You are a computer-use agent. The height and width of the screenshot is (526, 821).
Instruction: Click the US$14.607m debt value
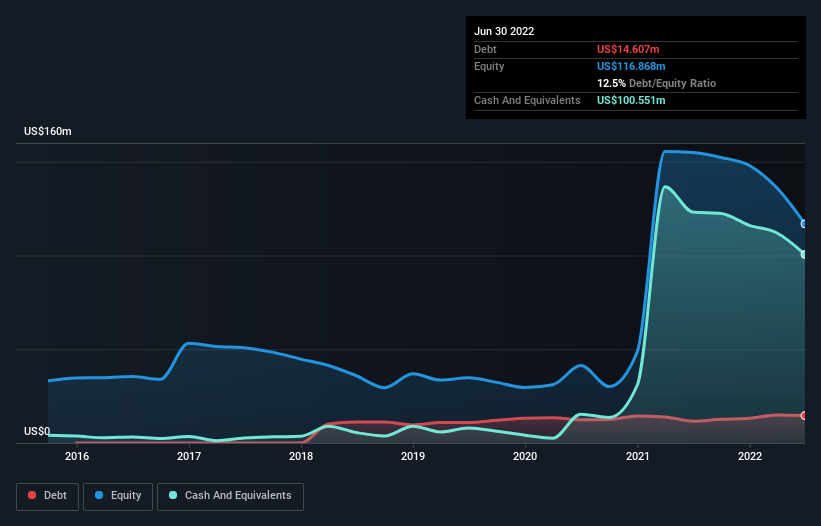click(628, 49)
